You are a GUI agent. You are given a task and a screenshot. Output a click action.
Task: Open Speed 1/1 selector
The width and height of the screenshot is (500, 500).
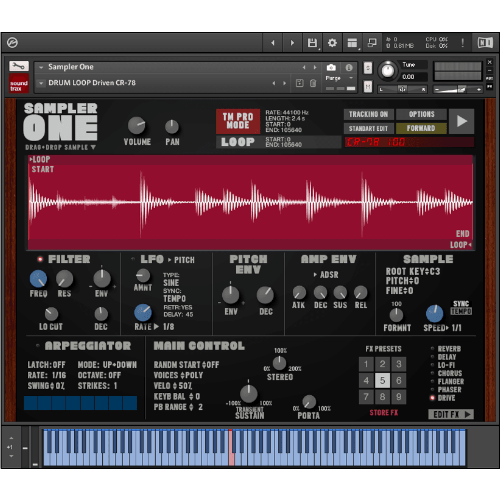tap(454, 328)
